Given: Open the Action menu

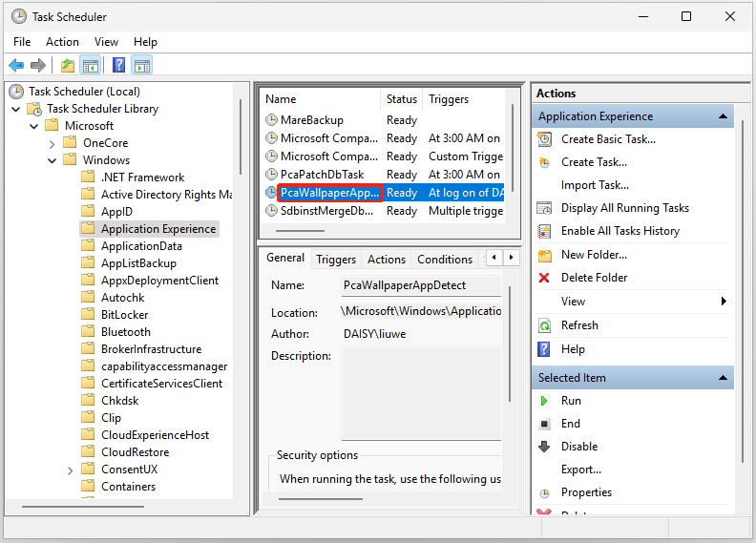Looking at the screenshot, I should (x=62, y=42).
